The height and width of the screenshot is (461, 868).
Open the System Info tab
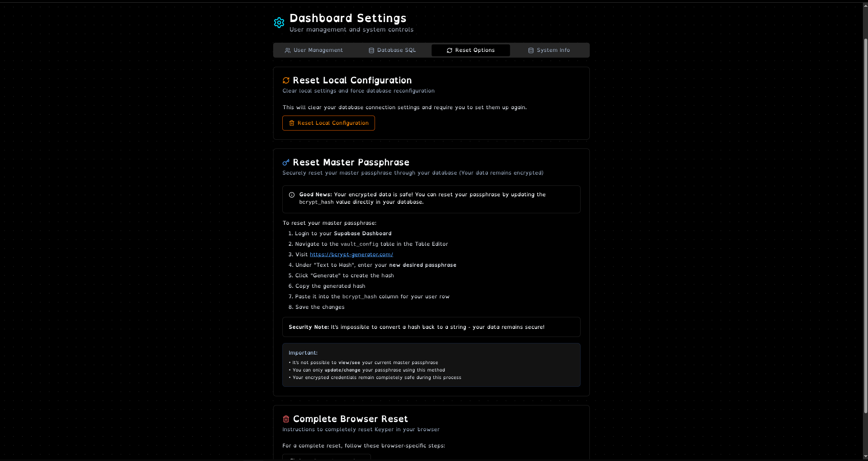pyautogui.click(x=549, y=50)
